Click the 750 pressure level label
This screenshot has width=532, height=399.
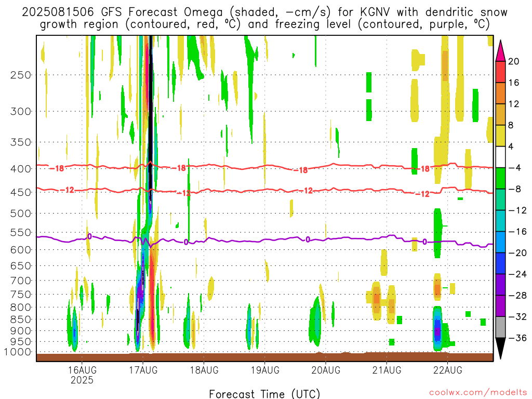[x=21, y=295]
